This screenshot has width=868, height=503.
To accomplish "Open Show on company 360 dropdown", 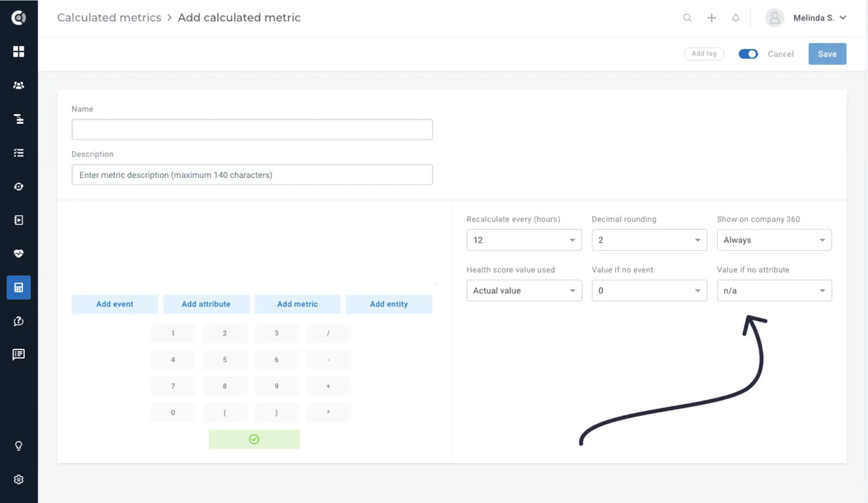I will (774, 240).
